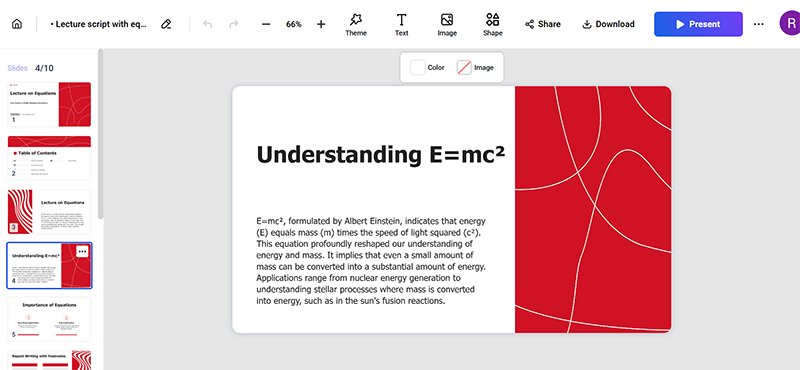This screenshot has width=800, height=370.
Task: Select slide 5 Importance of Equations thumbnail
Action: click(x=49, y=319)
